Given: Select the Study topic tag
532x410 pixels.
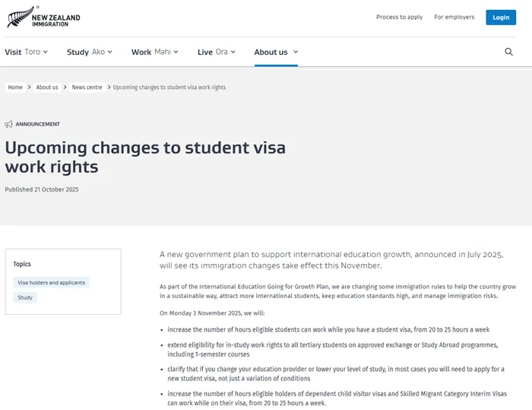Looking at the screenshot, I should click(25, 297).
